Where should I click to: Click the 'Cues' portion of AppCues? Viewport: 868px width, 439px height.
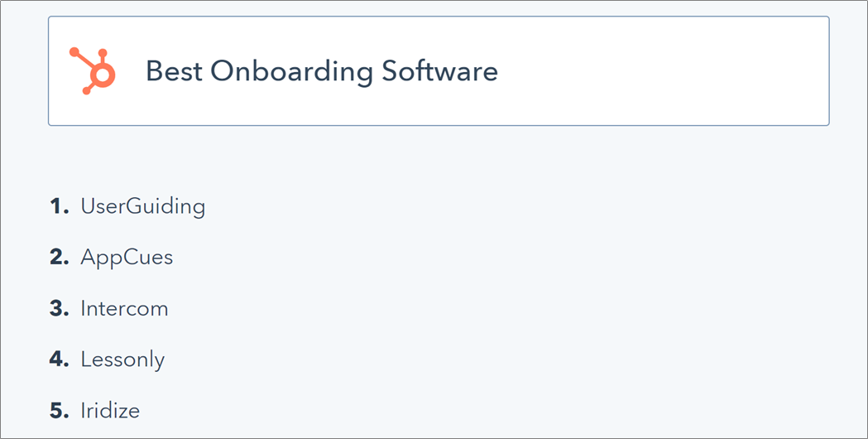pyautogui.click(x=149, y=258)
